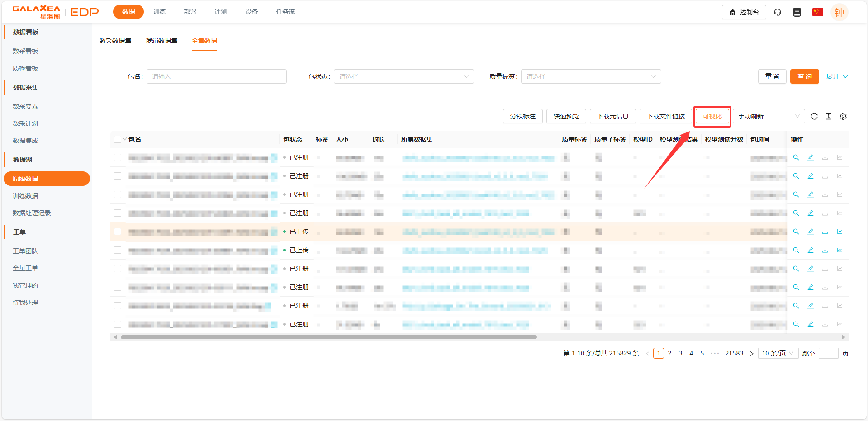Screen dimensions: 868x421
Task: Click the magnifier view icon in first row
Action: click(x=796, y=157)
